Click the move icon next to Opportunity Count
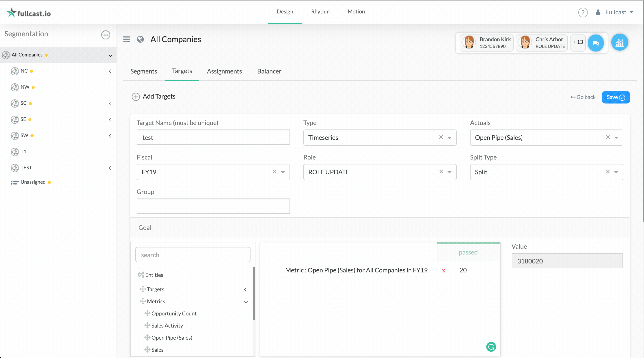The height and width of the screenshot is (358, 644). tap(147, 313)
